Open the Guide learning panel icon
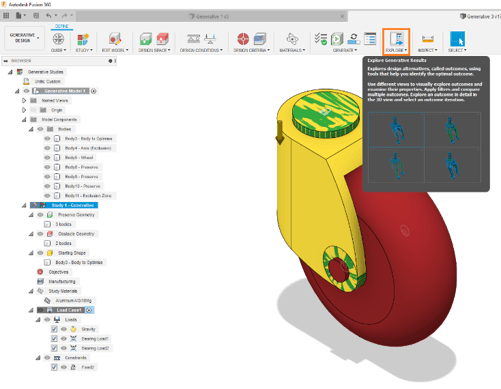The width and height of the screenshot is (501, 389). click(58, 39)
